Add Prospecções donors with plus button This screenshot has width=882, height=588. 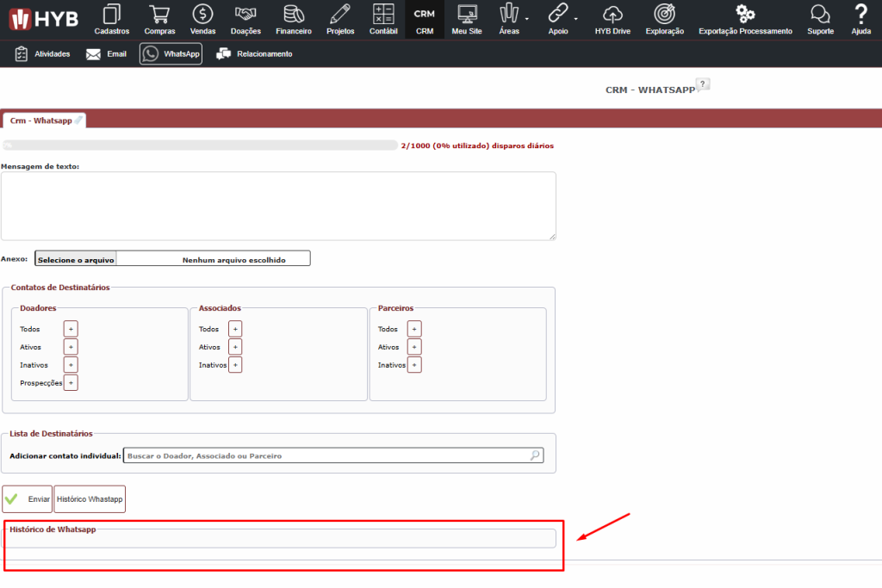click(71, 383)
